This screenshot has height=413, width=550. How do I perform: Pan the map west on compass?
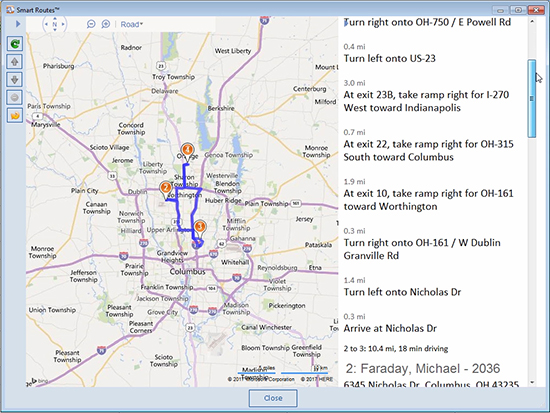pyautogui.click(x=46, y=24)
